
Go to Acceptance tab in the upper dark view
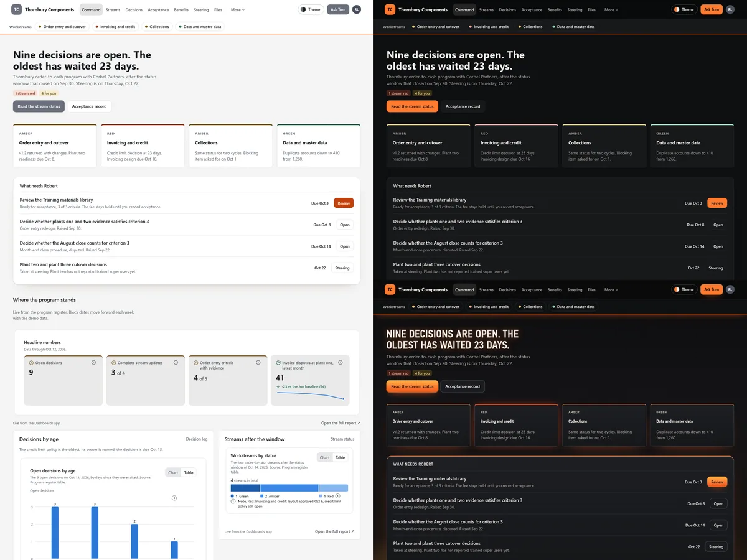pyautogui.click(x=532, y=10)
